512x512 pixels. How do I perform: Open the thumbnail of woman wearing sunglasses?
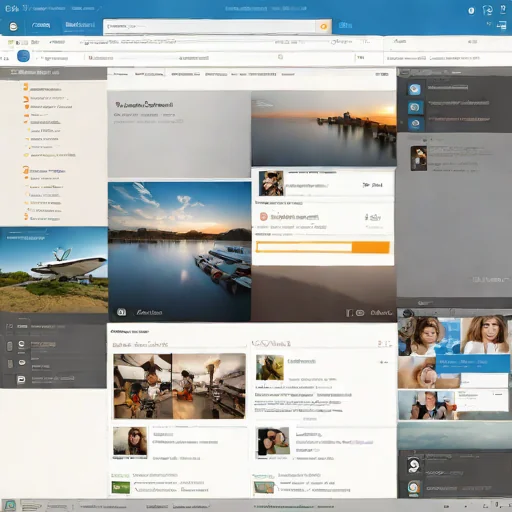click(x=130, y=441)
